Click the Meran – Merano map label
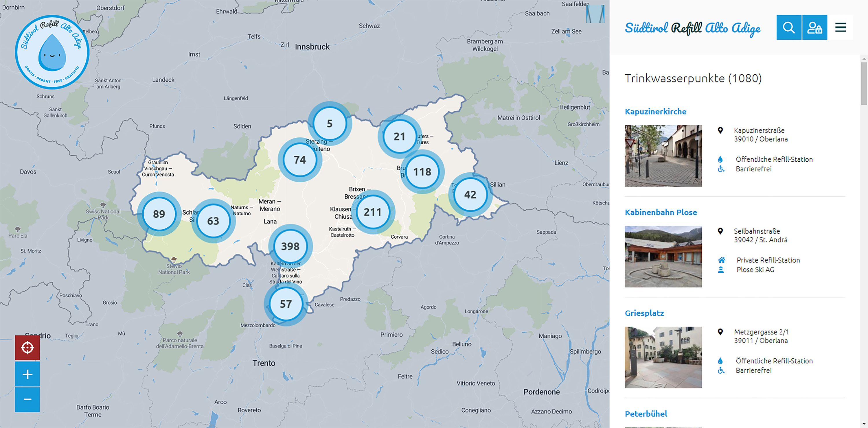Viewport: 868px width, 428px height. tap(270, 205)
